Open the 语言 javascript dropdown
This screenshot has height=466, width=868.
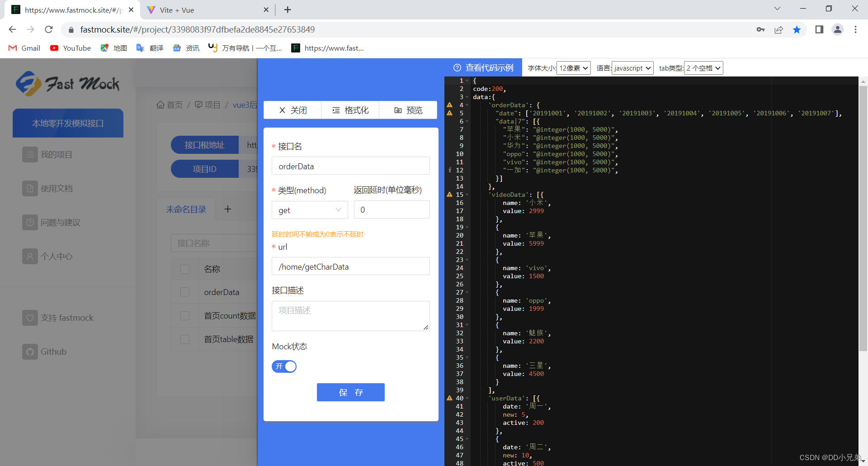tap(632, 68)
